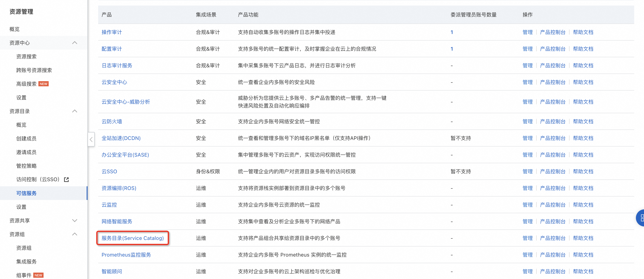Collapse the 资源目录 menu section

[74, 111]
